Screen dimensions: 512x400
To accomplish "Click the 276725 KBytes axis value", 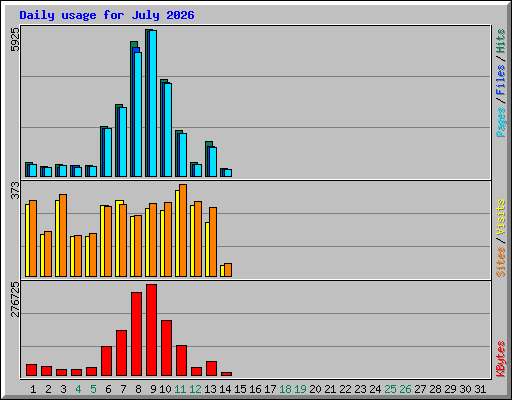I will [x=15, y=299].
